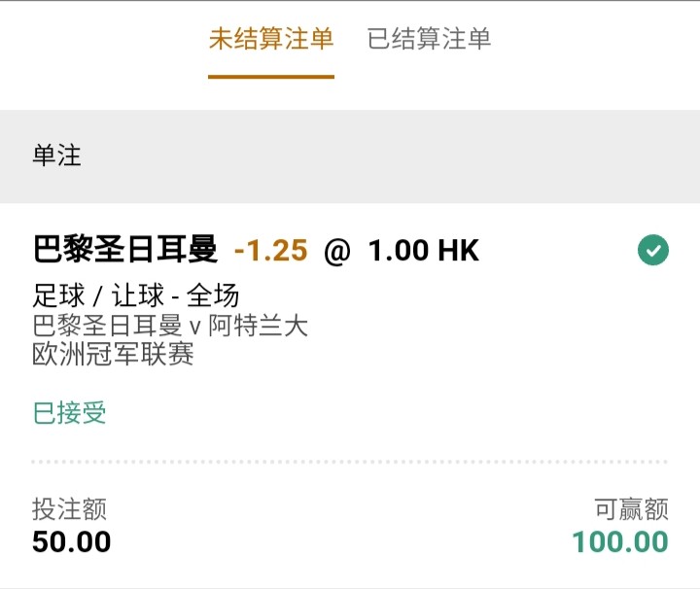Screen dimensions: 700x589
Task: Click the green accepted checkmark icon
Action: coord(652,251)
